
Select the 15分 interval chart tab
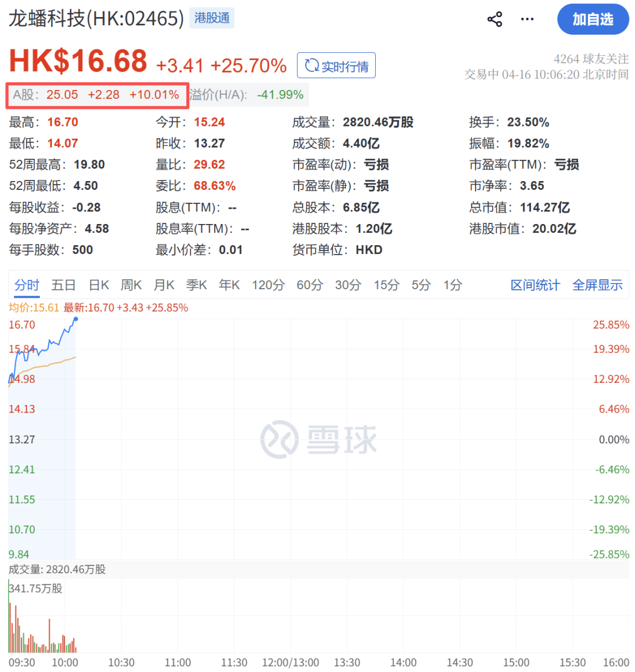coord(386,285)
